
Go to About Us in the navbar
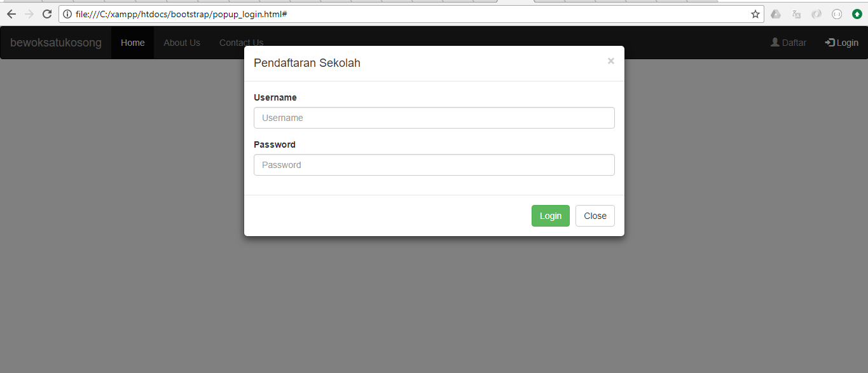click(x=182, y=43)
